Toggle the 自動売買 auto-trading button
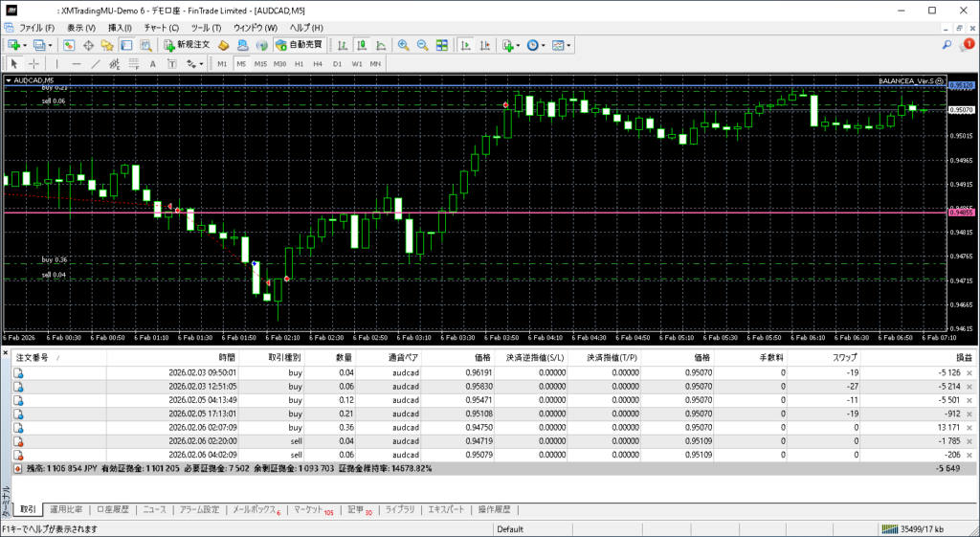 (299, 45)
